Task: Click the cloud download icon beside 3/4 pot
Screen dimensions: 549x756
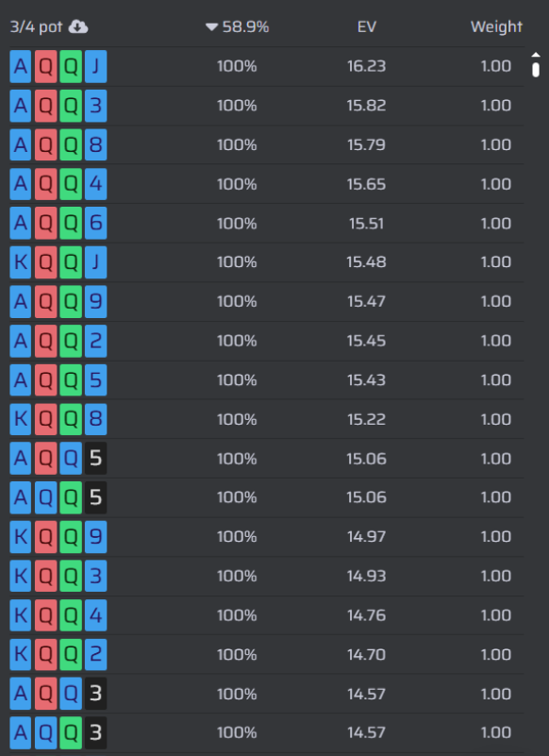Action: click(x=78, y=27)
